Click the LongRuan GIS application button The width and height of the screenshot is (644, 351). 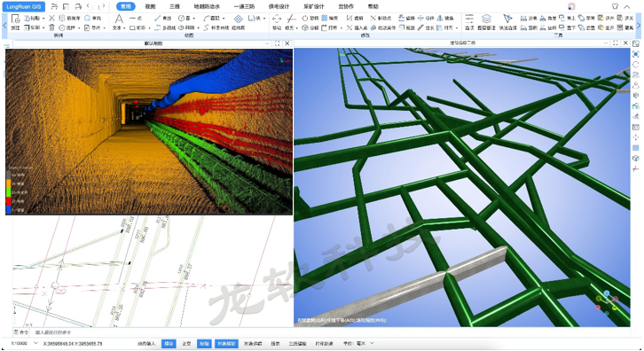pyautogui.click(x=24, y=6)
